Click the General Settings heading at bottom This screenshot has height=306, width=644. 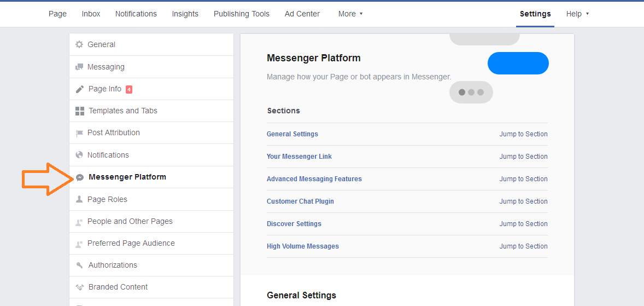301,295
